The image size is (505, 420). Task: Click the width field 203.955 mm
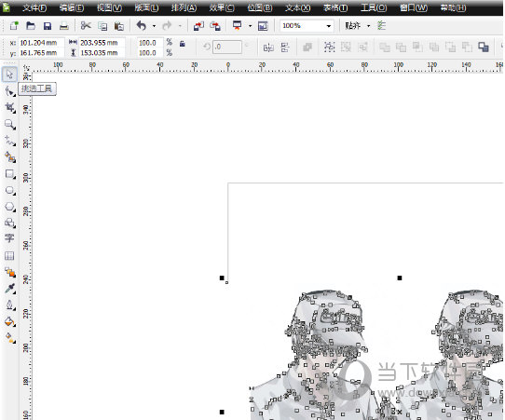[102, 43]
